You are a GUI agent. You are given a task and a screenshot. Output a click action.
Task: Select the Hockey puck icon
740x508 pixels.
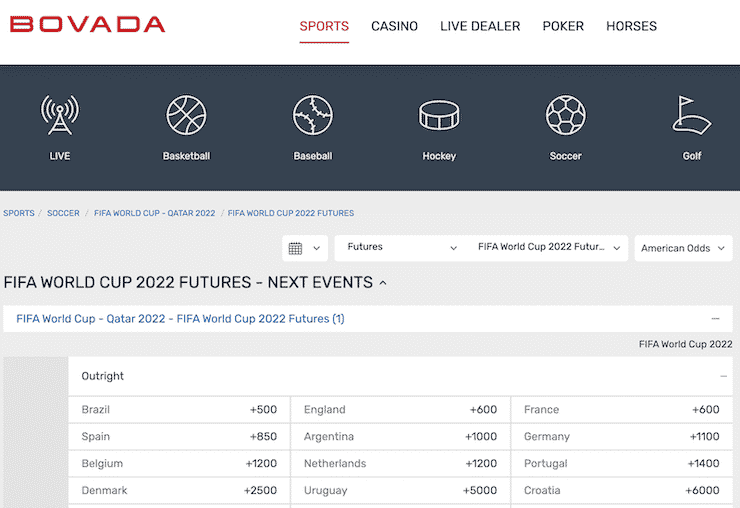tap(439, 115)
